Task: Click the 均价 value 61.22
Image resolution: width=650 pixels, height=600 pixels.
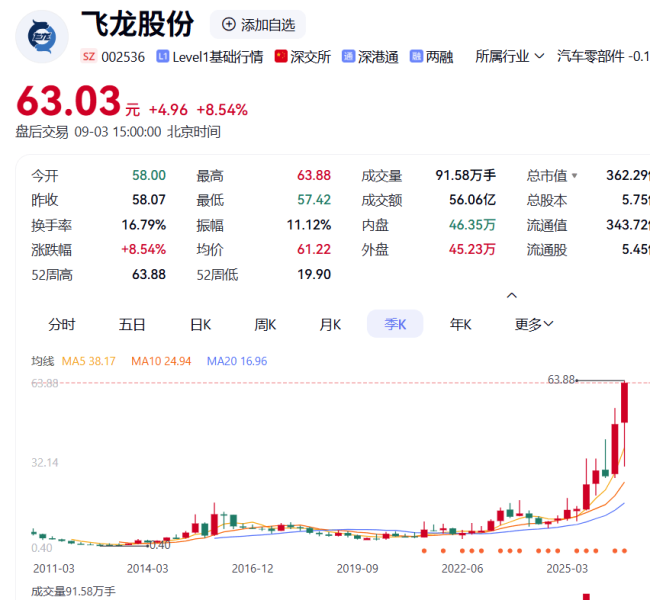Action: click(314, 249)
